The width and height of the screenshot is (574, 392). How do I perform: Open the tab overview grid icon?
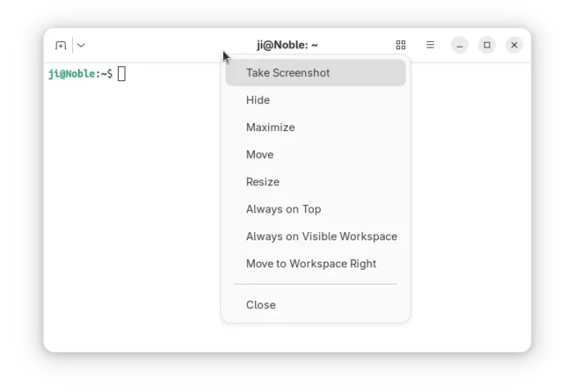point(401,45)
